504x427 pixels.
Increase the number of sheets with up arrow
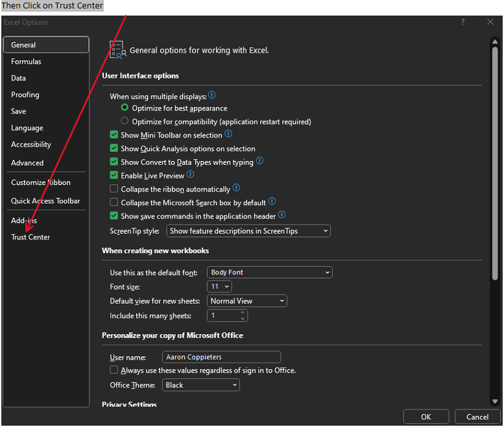[x=243, y=312]
